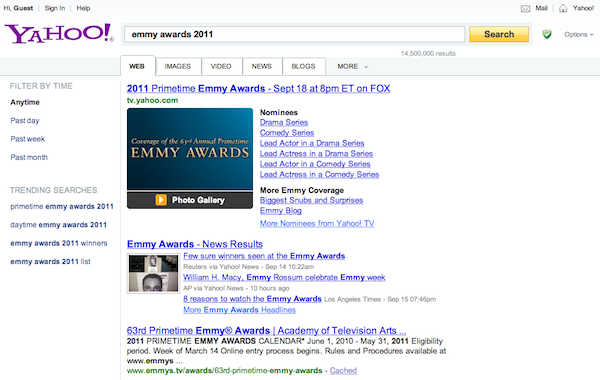Open the Options dropdown
The image size is (600, 380).
click(579, 34)
